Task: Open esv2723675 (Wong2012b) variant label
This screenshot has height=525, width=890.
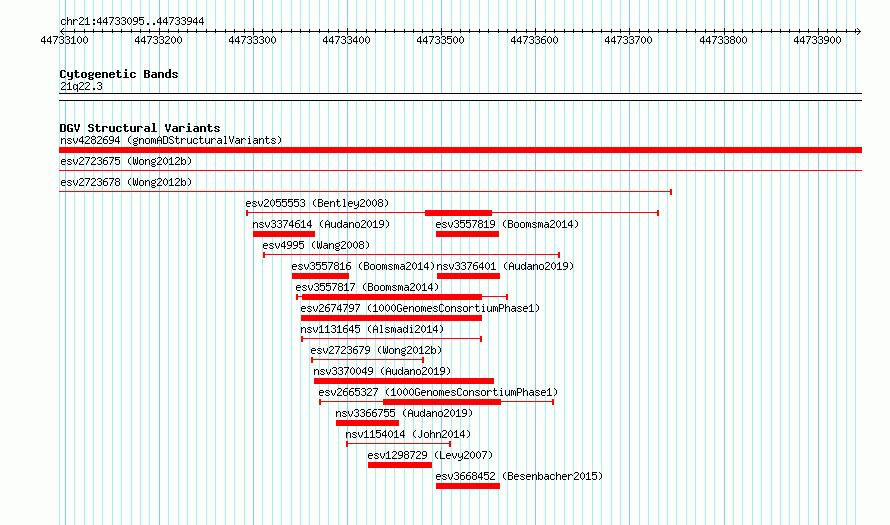Action: 126,161
